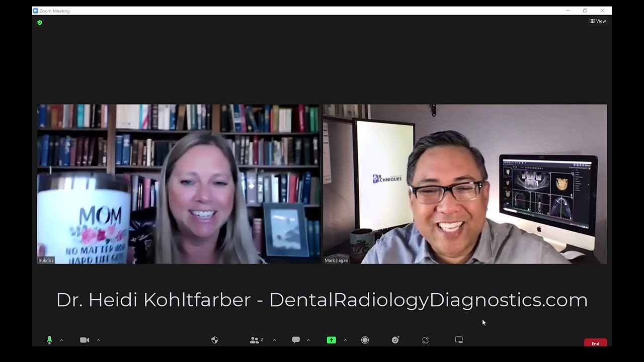This screenshot has width=644, height=362.
Task: Click the red End meeting button
Action: [x=595, y=343]
